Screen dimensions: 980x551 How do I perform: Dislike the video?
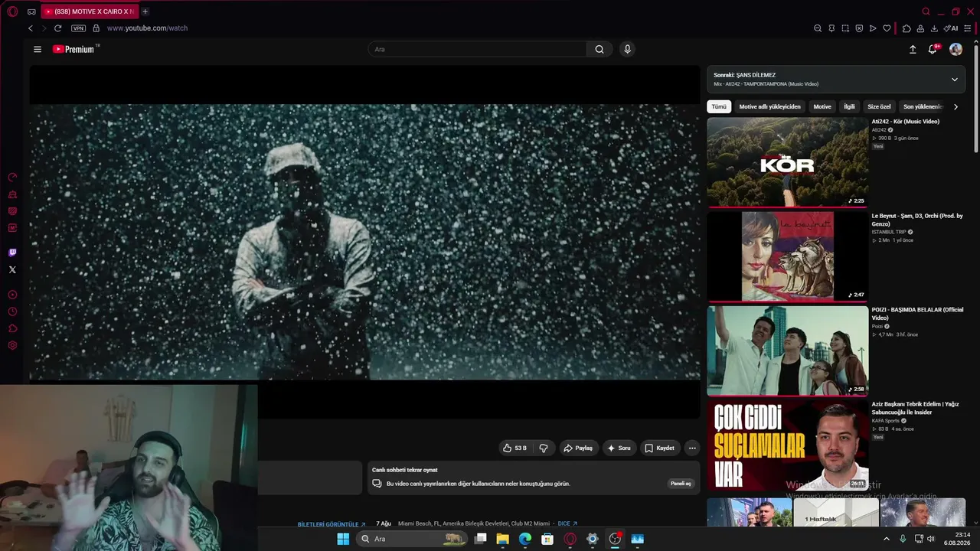(x=544, y=448)
